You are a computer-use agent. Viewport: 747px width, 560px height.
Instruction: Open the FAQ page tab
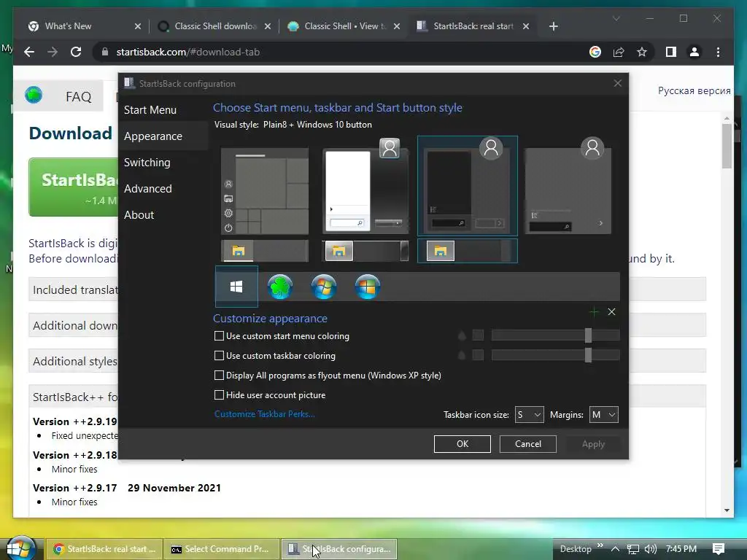(x=78, y=97)
